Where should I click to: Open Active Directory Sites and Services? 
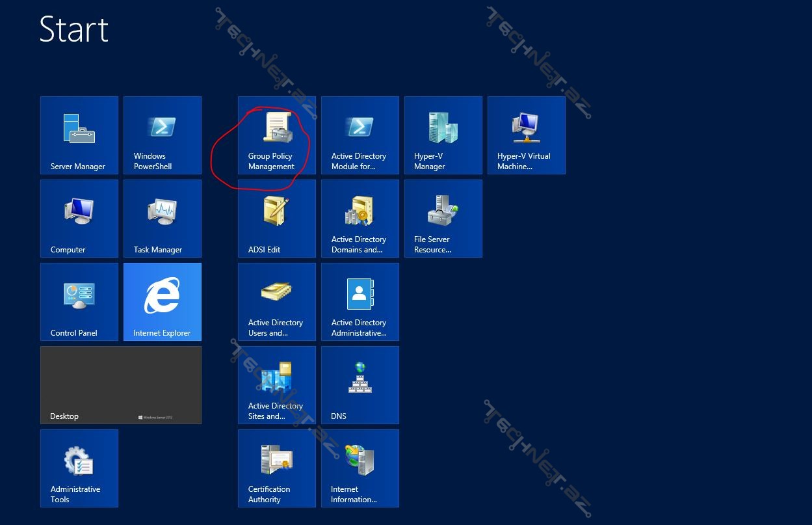click(277, 385)
